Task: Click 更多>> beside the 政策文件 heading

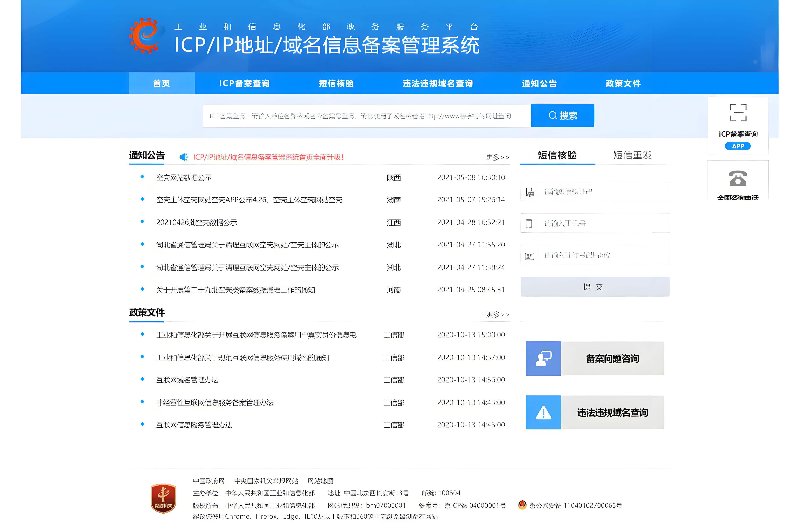Action: click(497, 314)
